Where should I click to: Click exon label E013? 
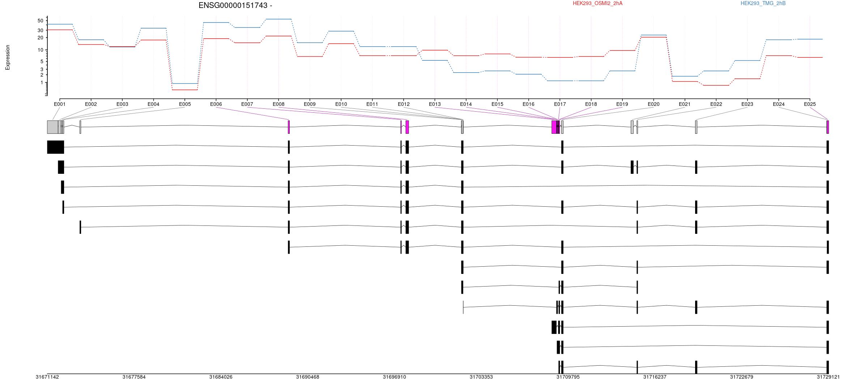435,104
